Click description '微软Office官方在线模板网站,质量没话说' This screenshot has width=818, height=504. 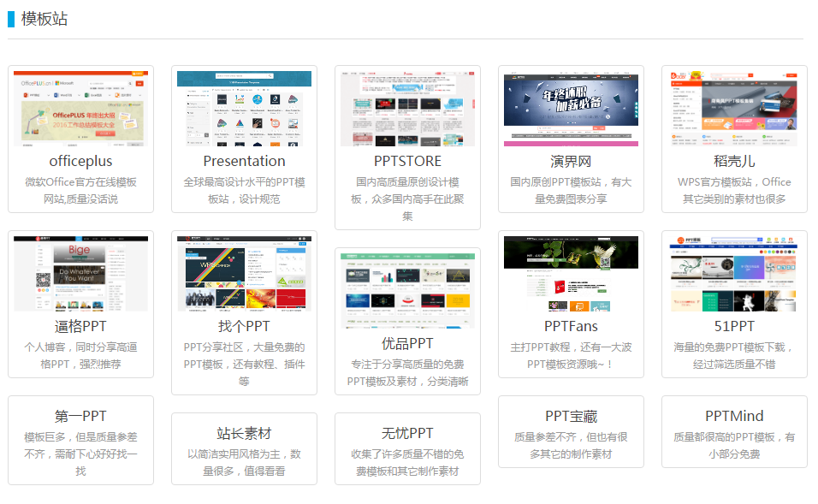pyautogui.click(x=81, y=191)
